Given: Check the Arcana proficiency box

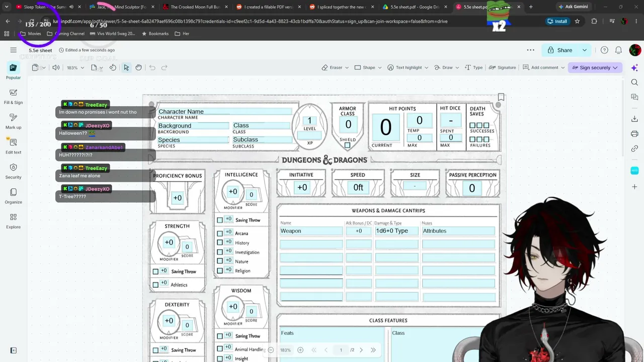Looking at the screenshot, I should [x=220, y=233].
